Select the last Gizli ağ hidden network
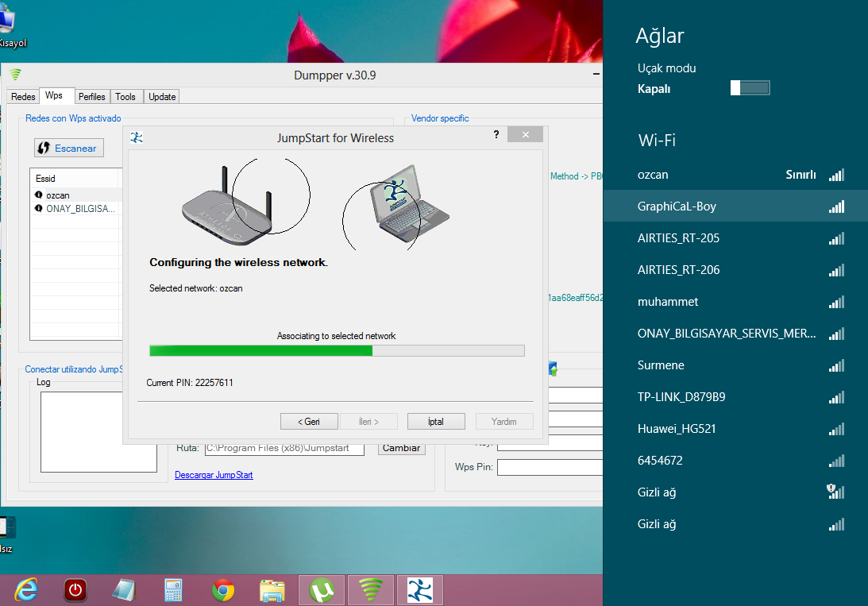868x606 pixels. click(x=735, y=524)
